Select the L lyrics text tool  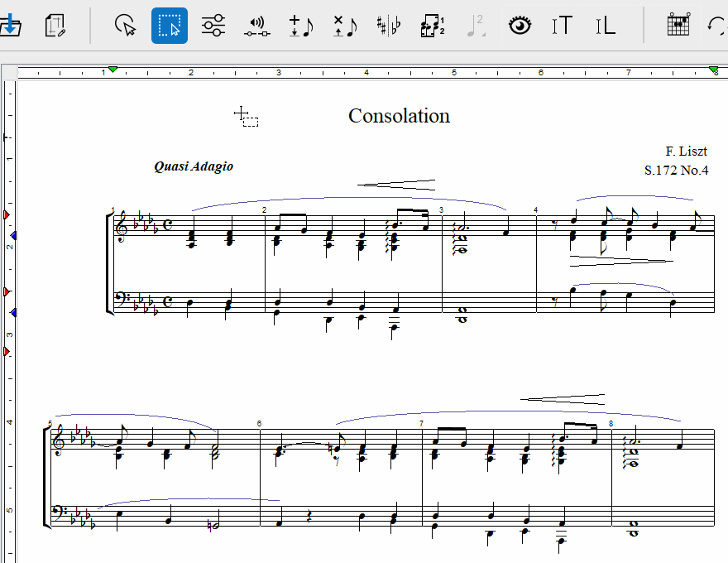click(606, 26)
